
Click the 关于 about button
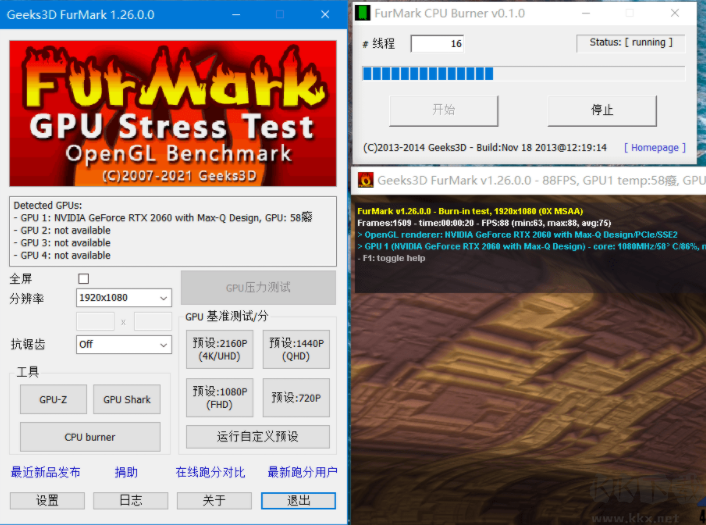click(x=214, y=501)
